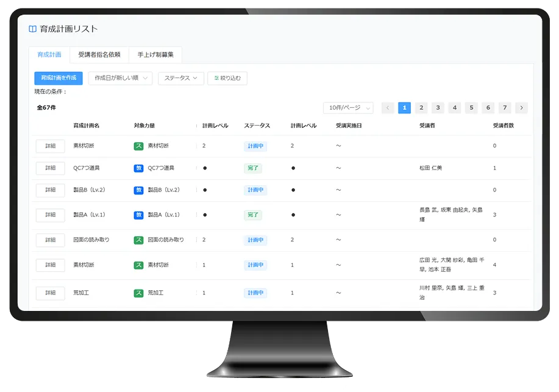This screenshot has width=559, height=392.
Task: Open 詳細 for the 荒加工 plan
Action: tap(50, 293)
